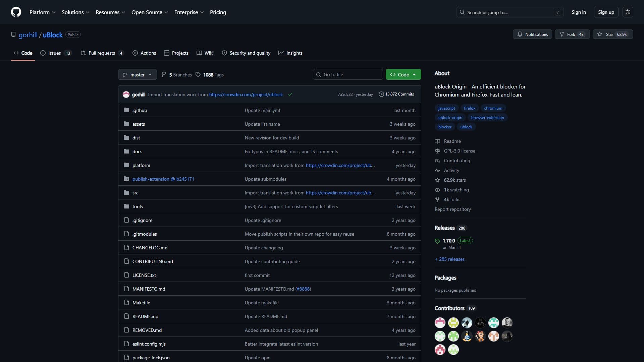Viewport: 644px width, 362px height.
Task: Open the + 285 releases link
Action: 449,259
